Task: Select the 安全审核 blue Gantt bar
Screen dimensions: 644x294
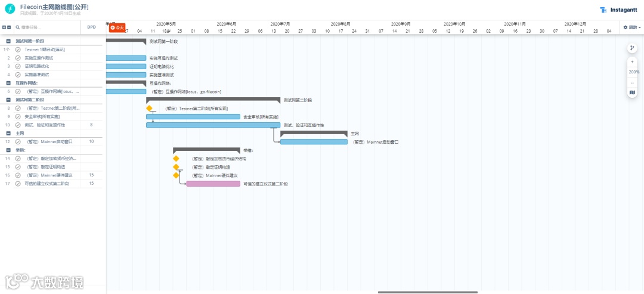Action: tap(193, 117)
